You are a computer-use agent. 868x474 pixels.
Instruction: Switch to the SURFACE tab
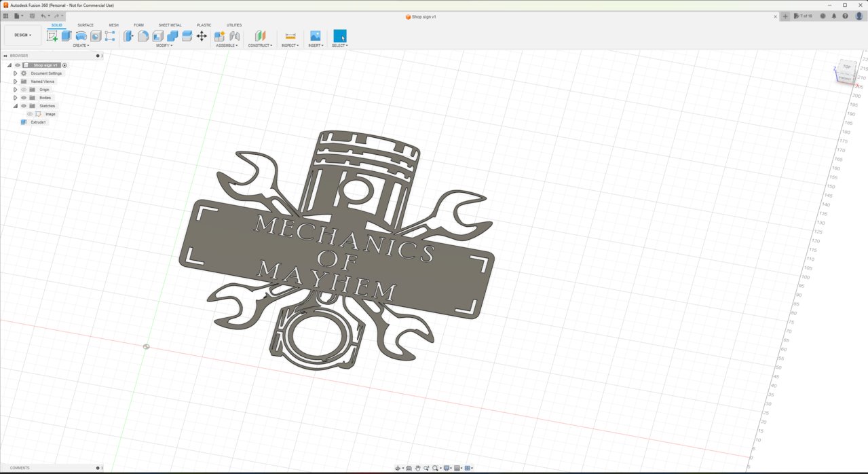[86, 25]
